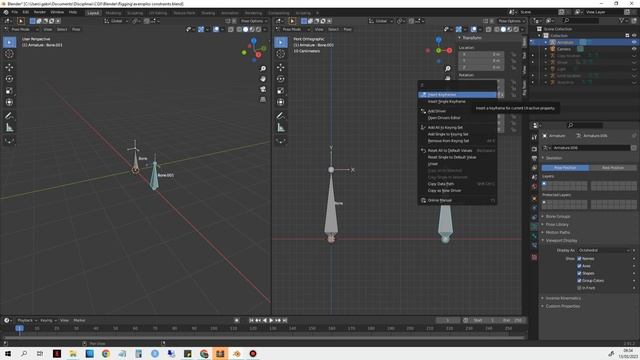The image size is (640, 360).
Task: Click the Properties editor search field
Action: [585, 125]
